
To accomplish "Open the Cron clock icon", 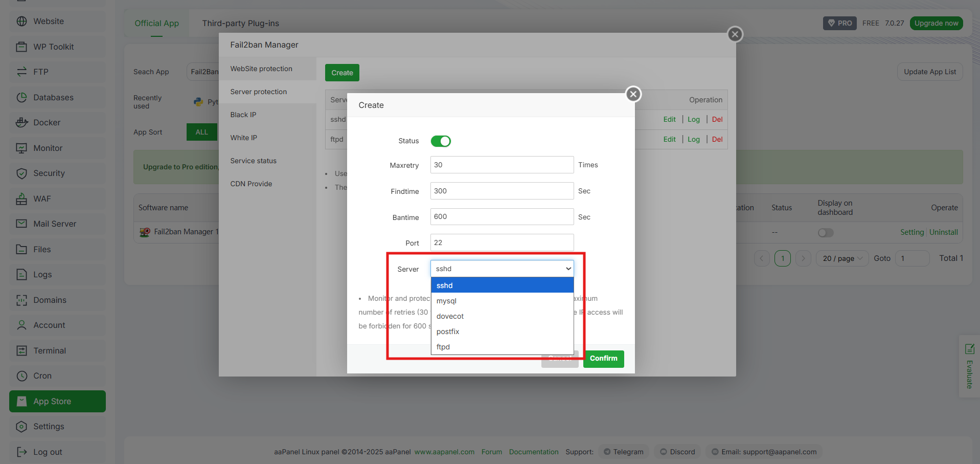I will 21,376.
